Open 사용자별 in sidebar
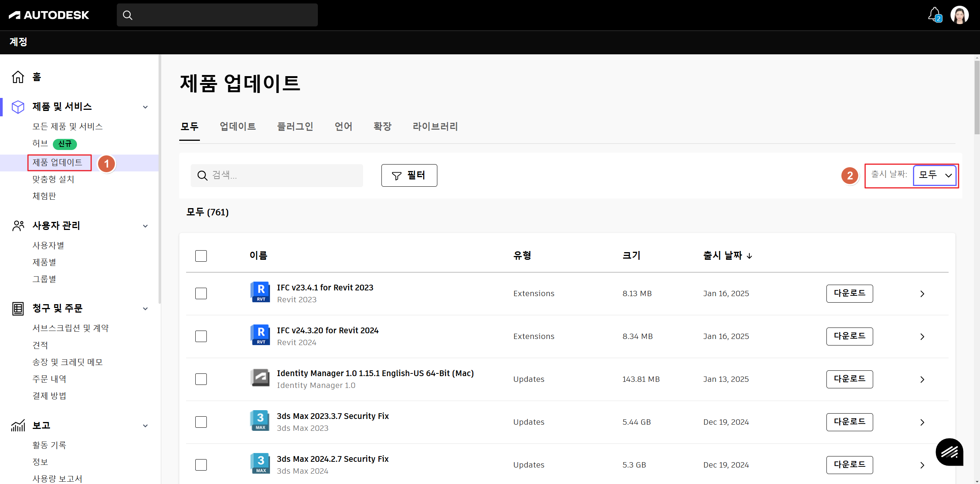 48,246
